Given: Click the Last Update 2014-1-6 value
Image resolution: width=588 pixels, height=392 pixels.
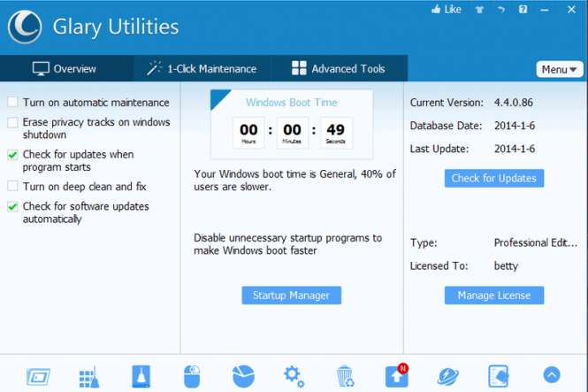Looking at the screenshot, I should [515, 149].
